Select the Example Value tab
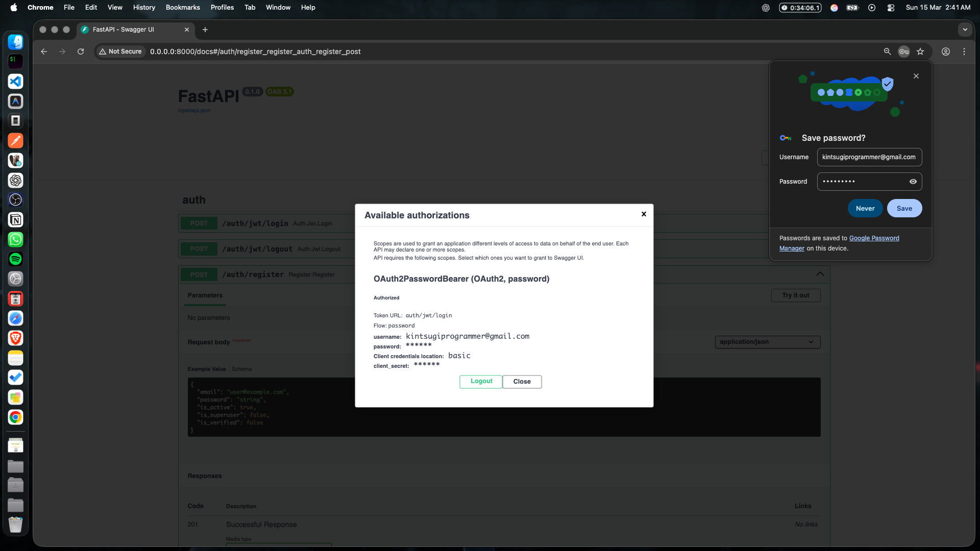The height and width of the screenshot is (551, 980). point(207,369)
